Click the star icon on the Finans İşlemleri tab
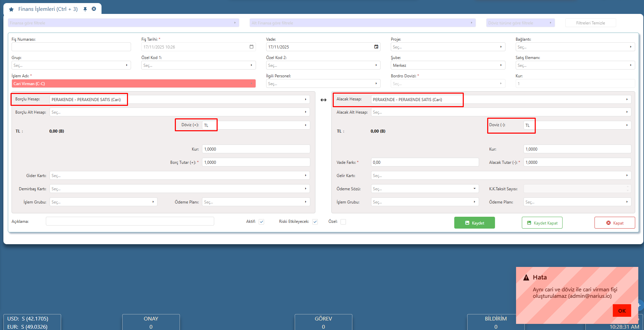Image resolution: width=644 pixels, height=330 pixels. tap(11, 9)
